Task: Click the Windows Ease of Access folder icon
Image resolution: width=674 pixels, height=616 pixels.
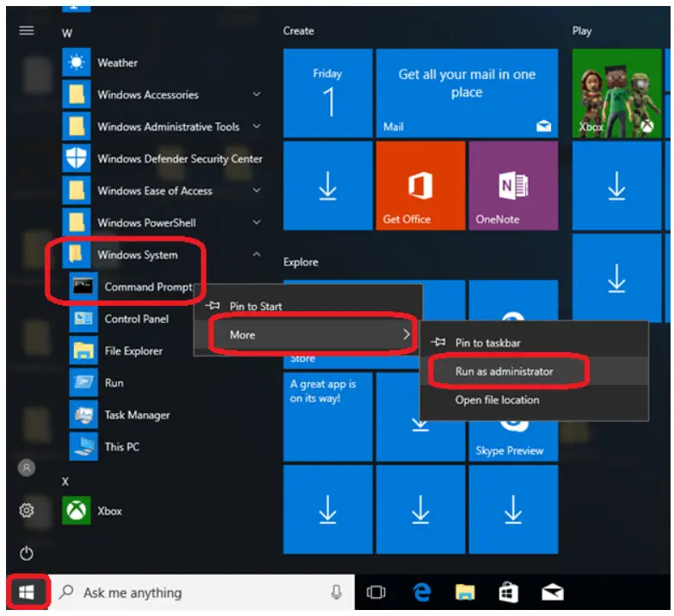Action: pyautogui.click(x=76, y=191)
